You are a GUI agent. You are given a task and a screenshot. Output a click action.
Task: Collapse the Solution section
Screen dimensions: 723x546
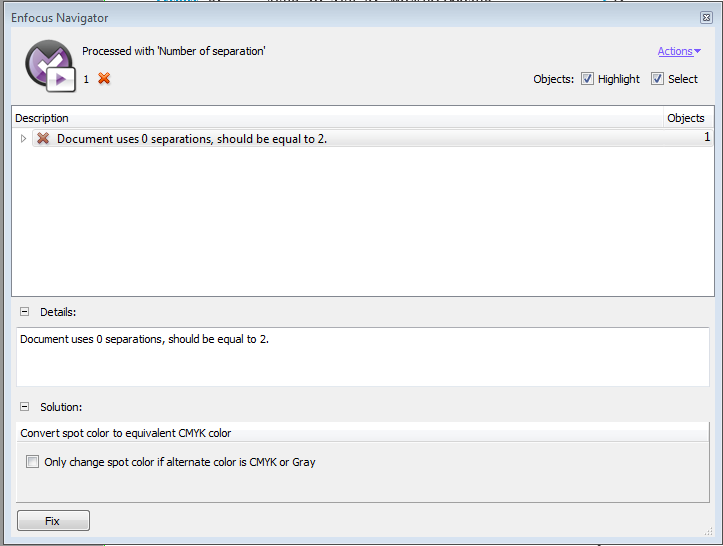tap(24, 407)
